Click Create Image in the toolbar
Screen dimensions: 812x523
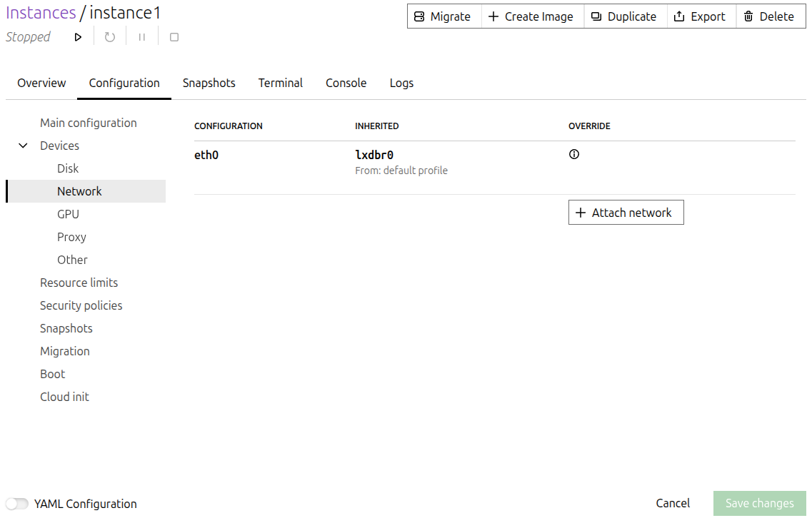coord(532,16)
